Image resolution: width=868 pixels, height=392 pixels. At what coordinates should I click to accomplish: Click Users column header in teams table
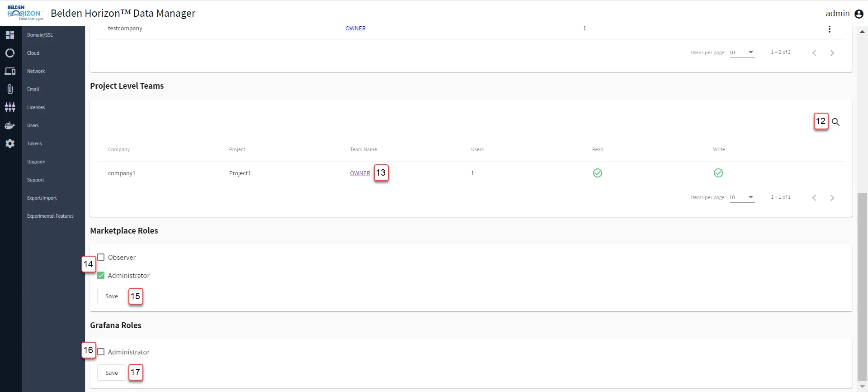click(x=477, y=149)
